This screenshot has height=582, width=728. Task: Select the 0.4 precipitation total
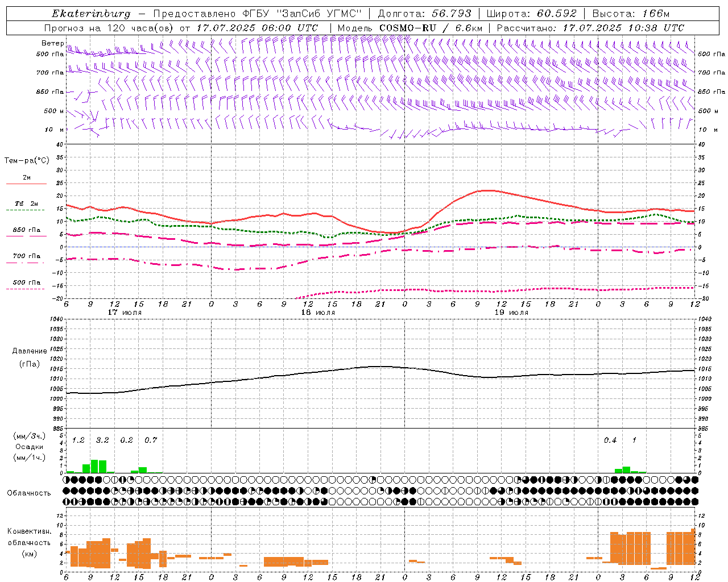pos(610,440)
